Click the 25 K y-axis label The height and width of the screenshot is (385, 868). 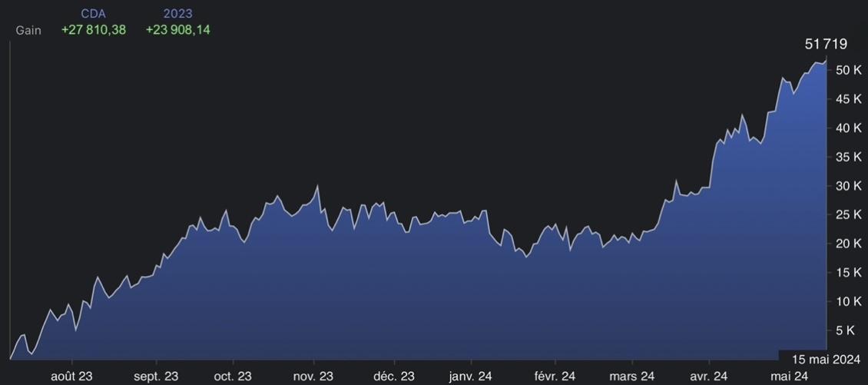tap(849, 214)
